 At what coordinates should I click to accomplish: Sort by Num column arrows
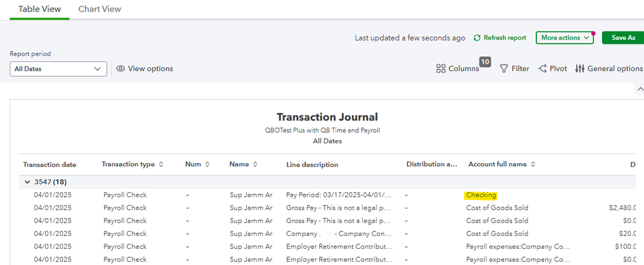pos(208,164)
